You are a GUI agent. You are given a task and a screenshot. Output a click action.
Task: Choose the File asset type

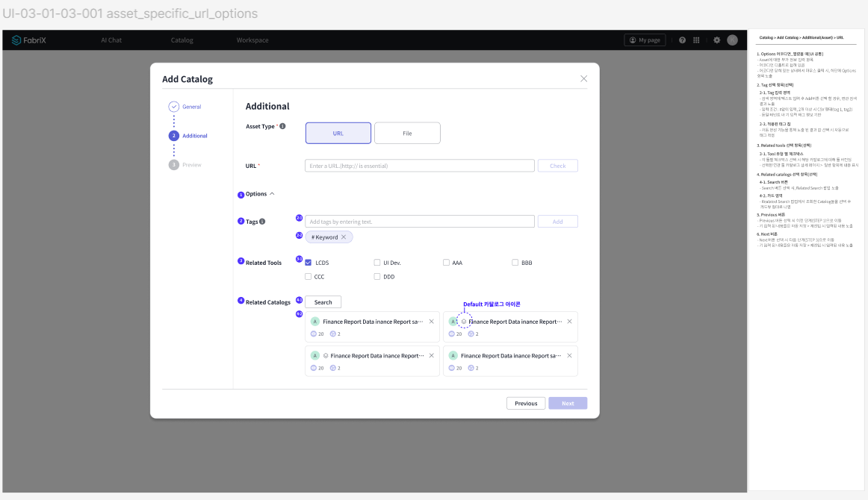(407, 134)
